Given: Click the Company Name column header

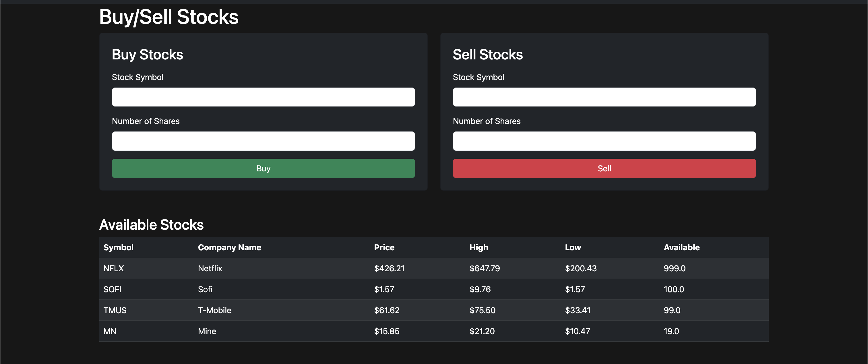Looking at the screenshot, I should (229, 247).
